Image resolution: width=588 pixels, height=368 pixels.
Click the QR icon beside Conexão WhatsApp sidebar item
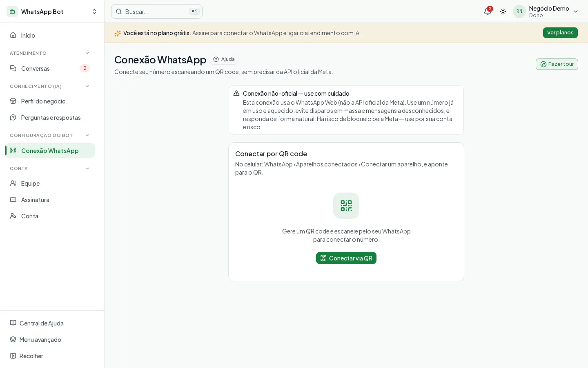coord(13,150)
